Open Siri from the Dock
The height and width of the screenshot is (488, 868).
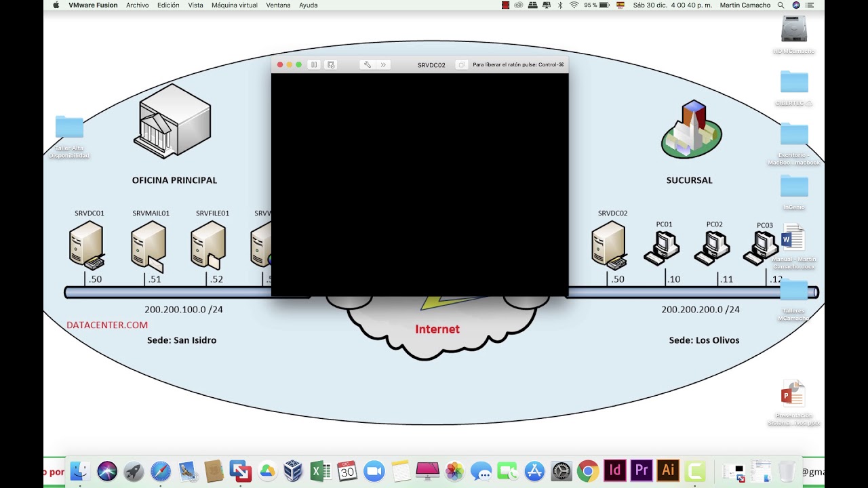(x=107, y=470)
